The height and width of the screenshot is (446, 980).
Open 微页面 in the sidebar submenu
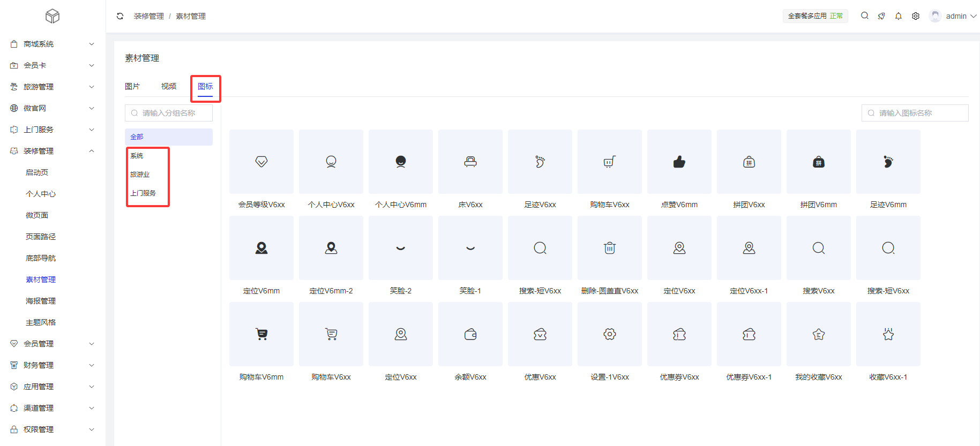click(x=37, y=215)
